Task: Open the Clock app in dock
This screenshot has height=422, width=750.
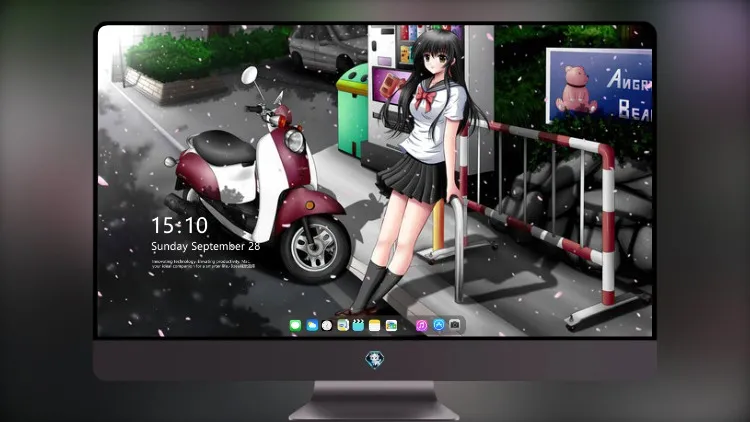Action: (327, 326)
